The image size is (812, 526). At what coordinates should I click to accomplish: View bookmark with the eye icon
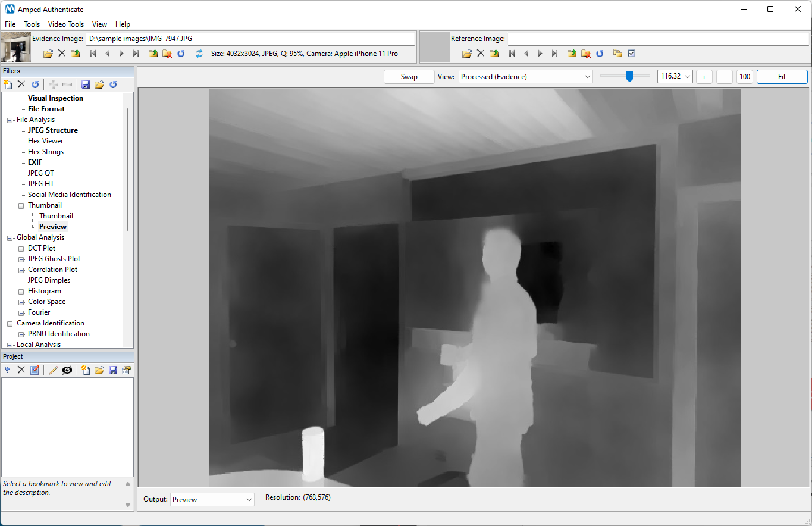[67, 370]
